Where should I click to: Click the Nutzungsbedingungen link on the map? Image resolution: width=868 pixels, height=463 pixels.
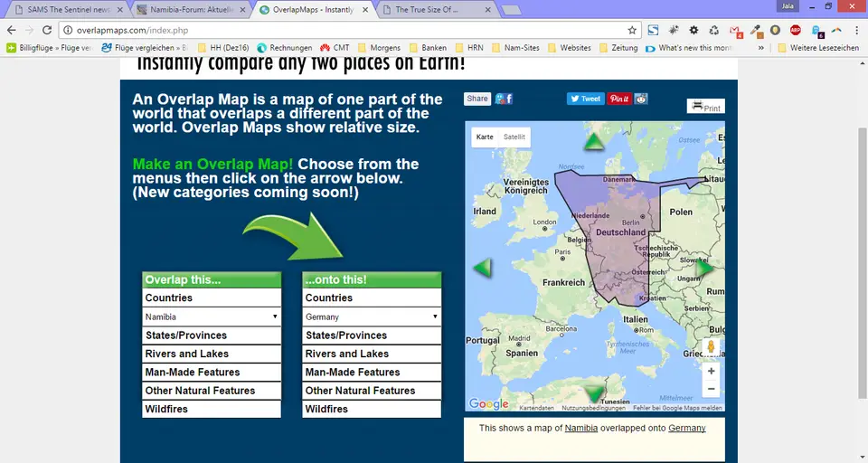(x=593, y=408)
